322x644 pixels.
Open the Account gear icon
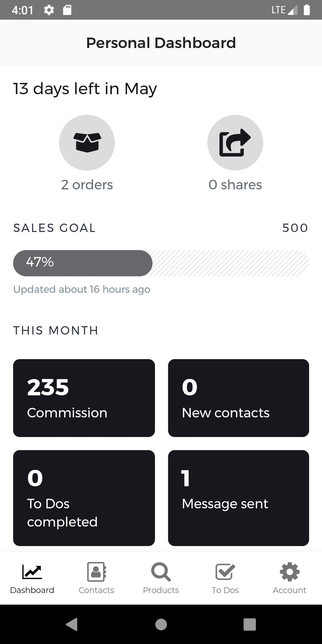pos(290,572)
